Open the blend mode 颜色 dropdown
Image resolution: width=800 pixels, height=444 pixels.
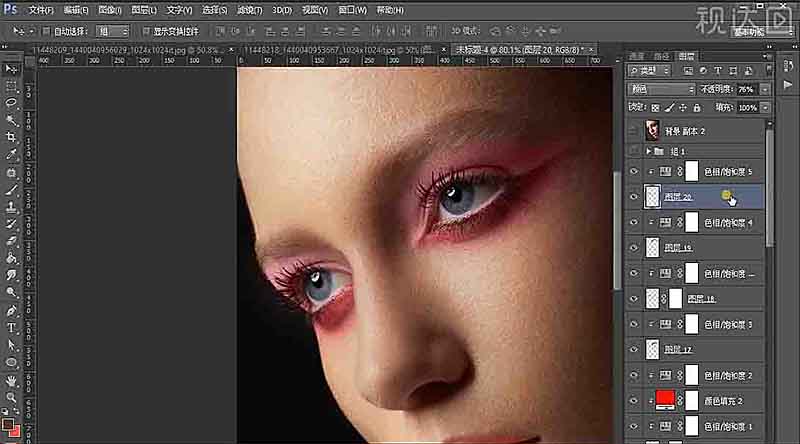pos(661,89)
